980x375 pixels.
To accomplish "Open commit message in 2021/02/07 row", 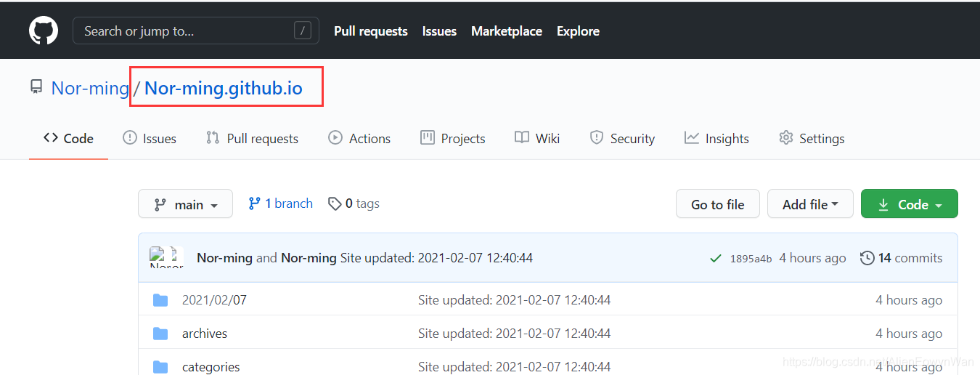I will pyautogui.click(x=514, y=300).
